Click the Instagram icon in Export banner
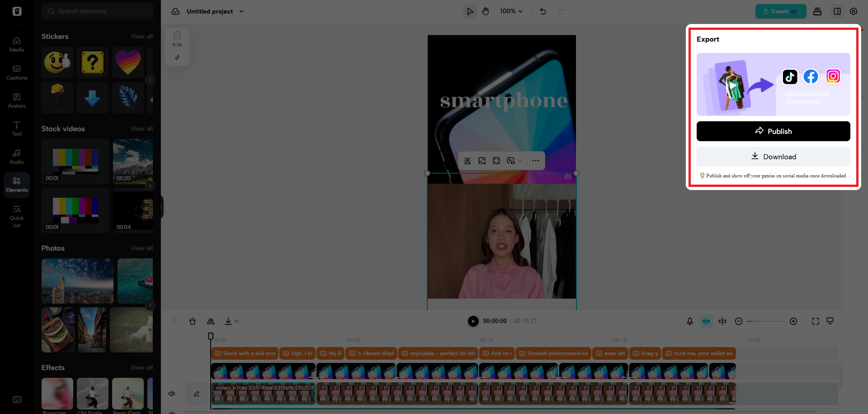868x414 pixels. click(x=833, y=76)
